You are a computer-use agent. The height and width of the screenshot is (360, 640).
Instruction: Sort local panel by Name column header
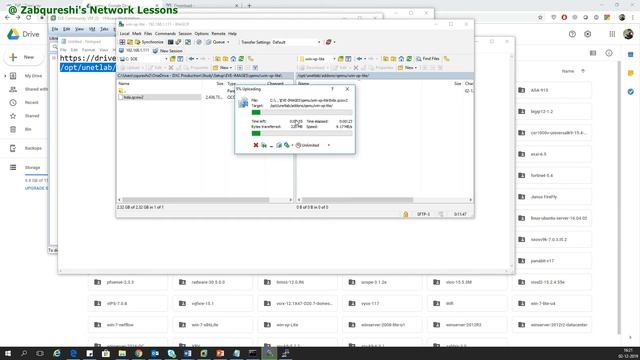(124, 83)
